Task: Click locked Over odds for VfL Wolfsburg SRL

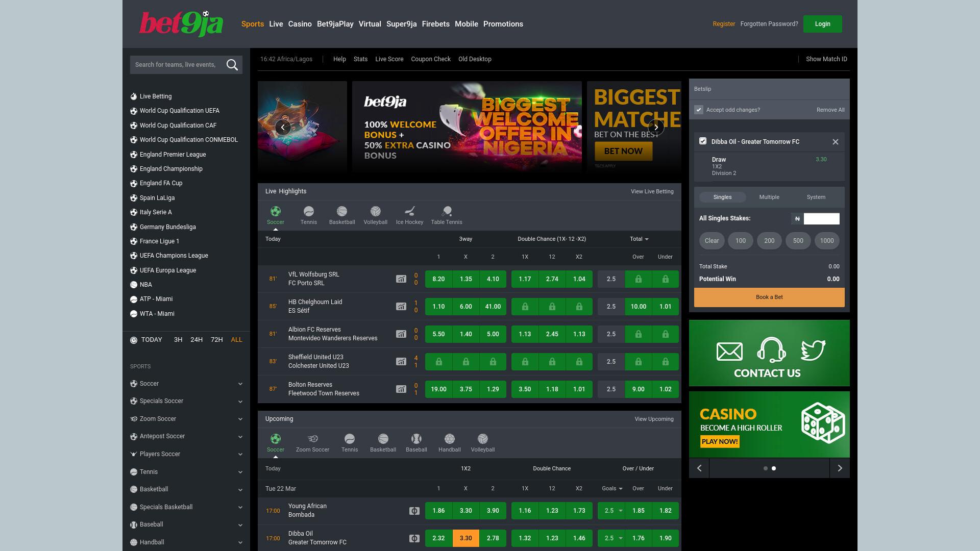Action: tap(638, 279)
